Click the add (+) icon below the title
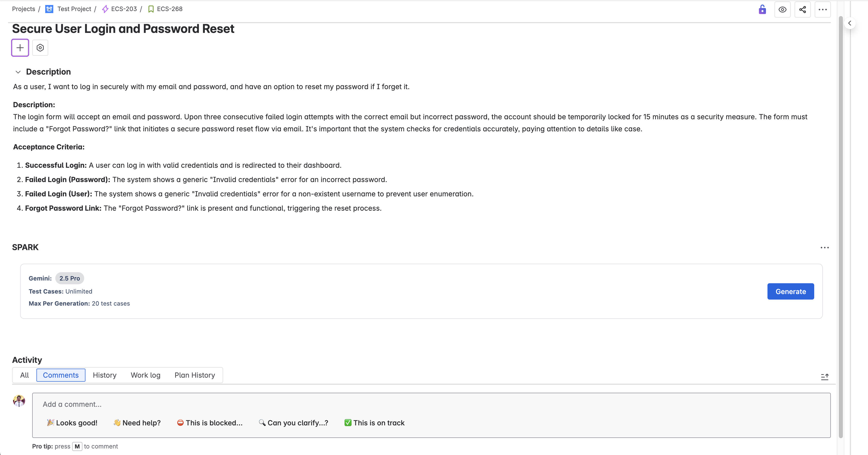 20,47
